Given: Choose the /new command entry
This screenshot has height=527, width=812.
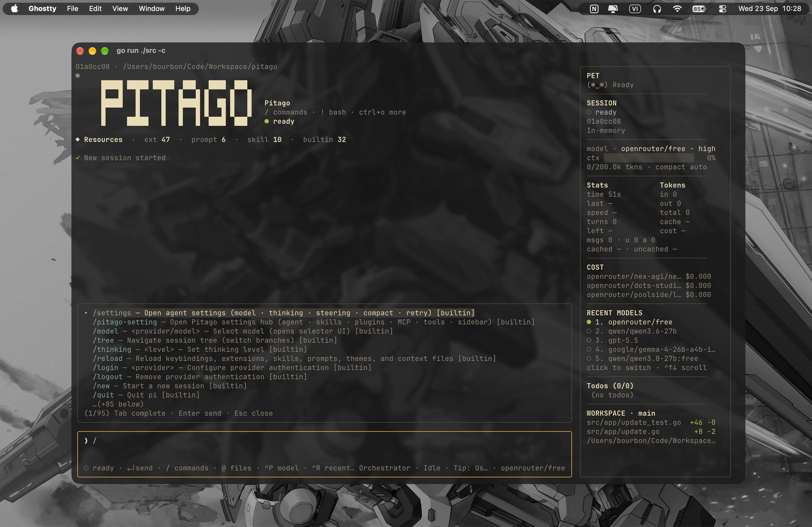Looking at the screenshot, I should tap(169, 386).
